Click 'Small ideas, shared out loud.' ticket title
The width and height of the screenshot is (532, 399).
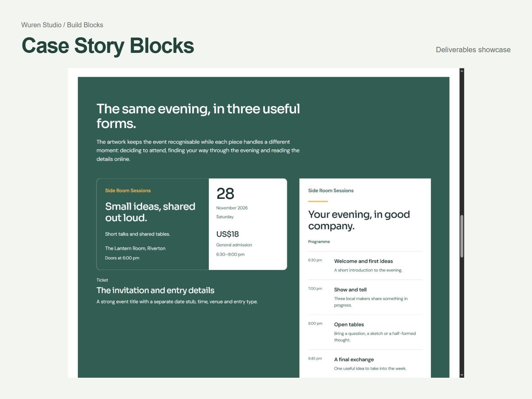click(x=150, y=212)
